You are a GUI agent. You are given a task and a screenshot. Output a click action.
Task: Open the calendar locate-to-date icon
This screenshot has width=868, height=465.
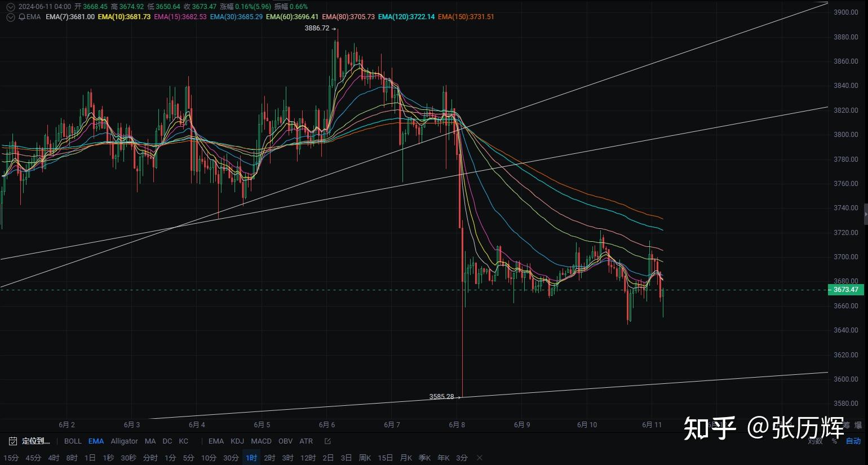click(x=12, y=441)
